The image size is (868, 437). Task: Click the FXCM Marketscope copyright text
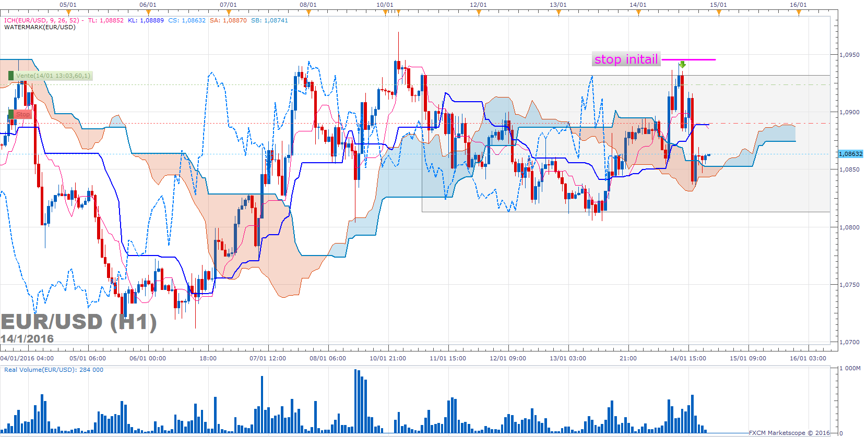pyautogui.click(x=789, y=433)
